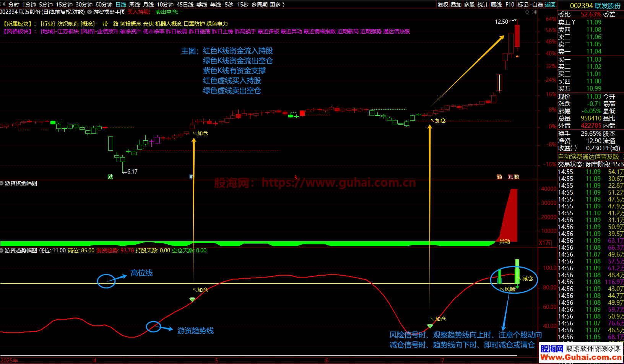
Task: Click the 游资趋势: 93.78 readout
Action: [115, 250]
